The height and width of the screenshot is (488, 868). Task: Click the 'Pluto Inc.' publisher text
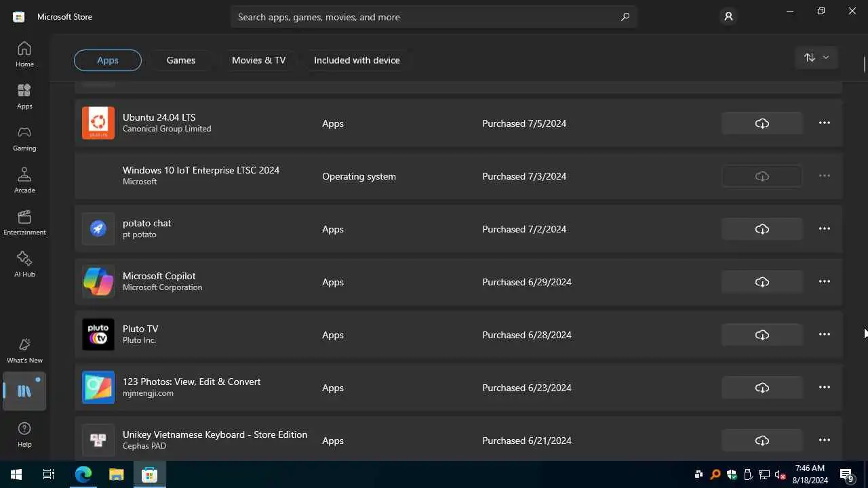(139, 340)
